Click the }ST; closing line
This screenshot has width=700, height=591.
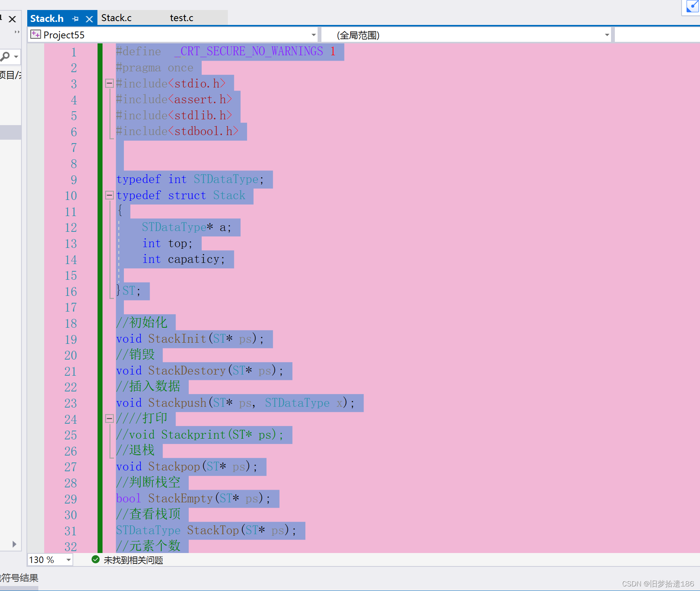coord(128,291)
